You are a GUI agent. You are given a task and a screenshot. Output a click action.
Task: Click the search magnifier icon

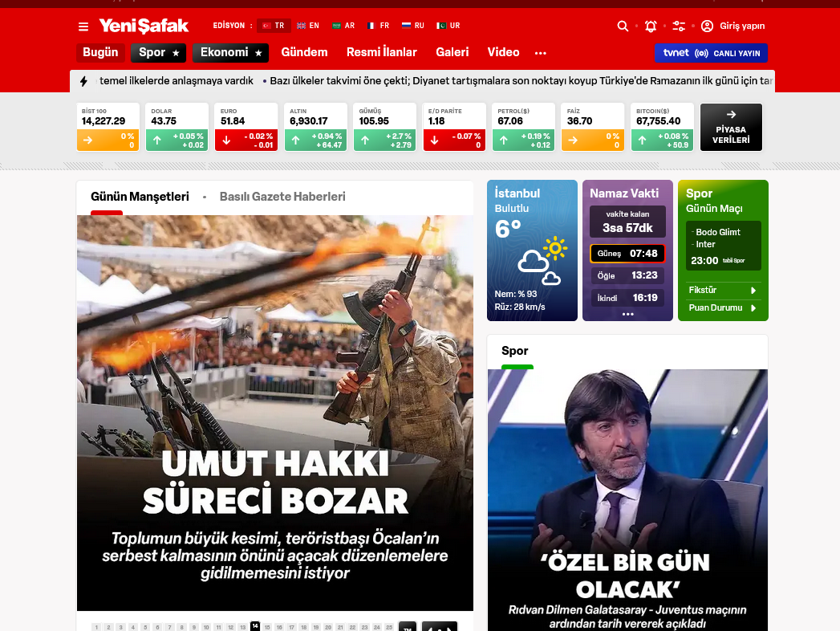623,26
